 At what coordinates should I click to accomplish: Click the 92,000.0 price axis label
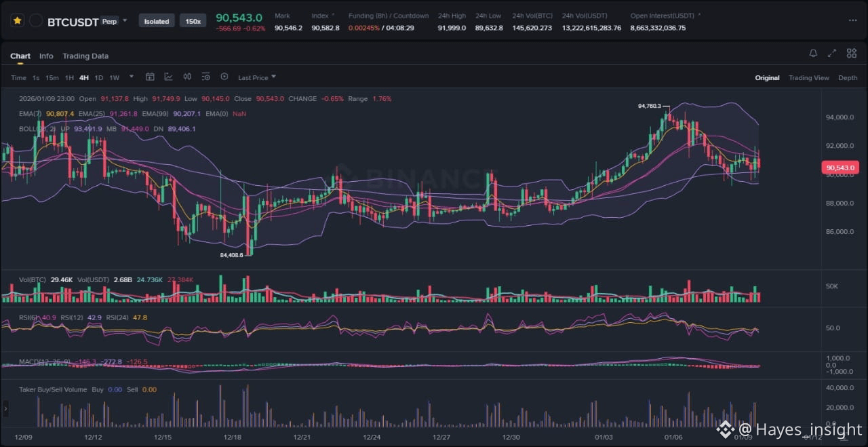[x=840, y=146]
